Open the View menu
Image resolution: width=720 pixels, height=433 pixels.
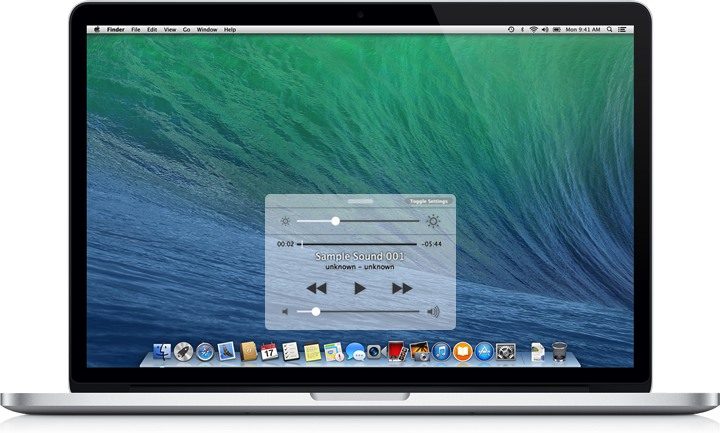[170, 29]
